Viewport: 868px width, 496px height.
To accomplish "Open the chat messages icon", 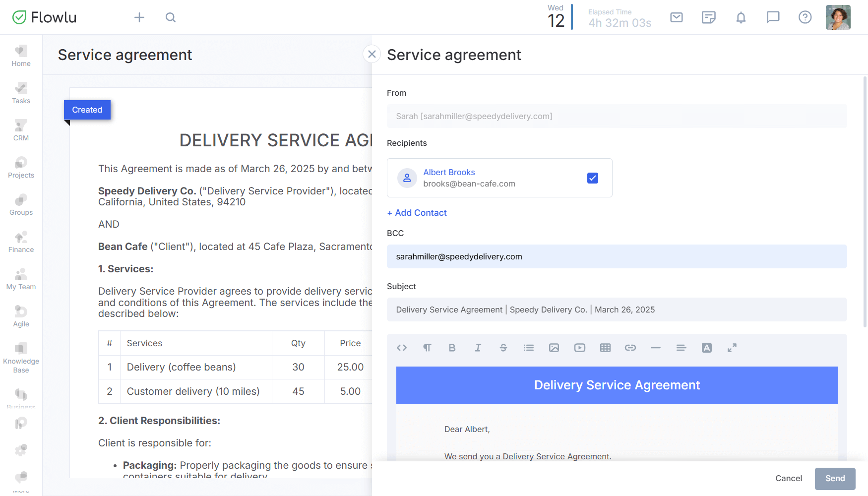I will (x=773, y=17).
